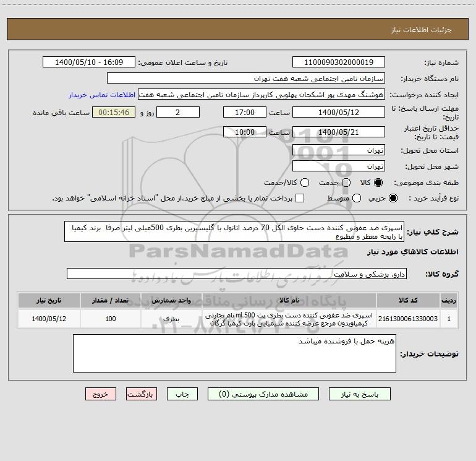The width and height of the screenshot is (476, 461).
Task: Click the buyer organization name field
Action: point(246,79)
